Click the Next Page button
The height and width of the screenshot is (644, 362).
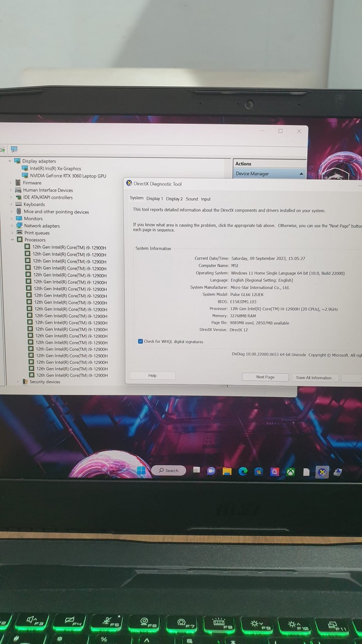coord(265,377)
